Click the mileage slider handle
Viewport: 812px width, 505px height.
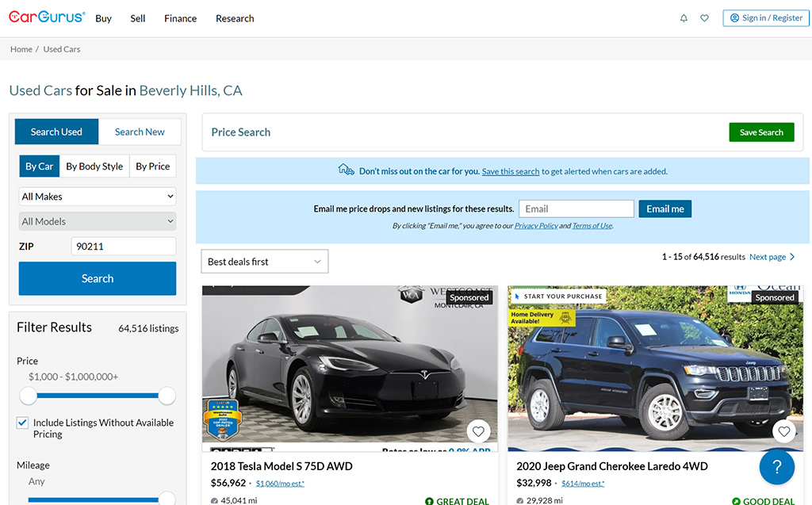pos(167,499)
